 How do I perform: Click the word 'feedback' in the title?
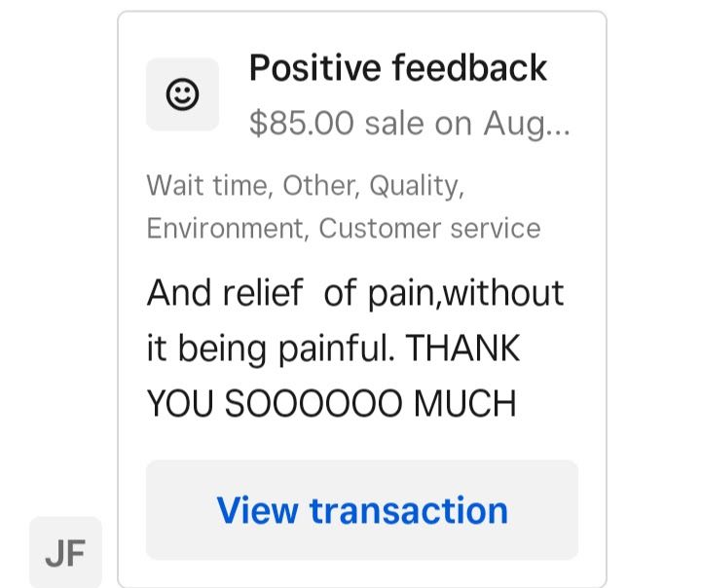469,68
